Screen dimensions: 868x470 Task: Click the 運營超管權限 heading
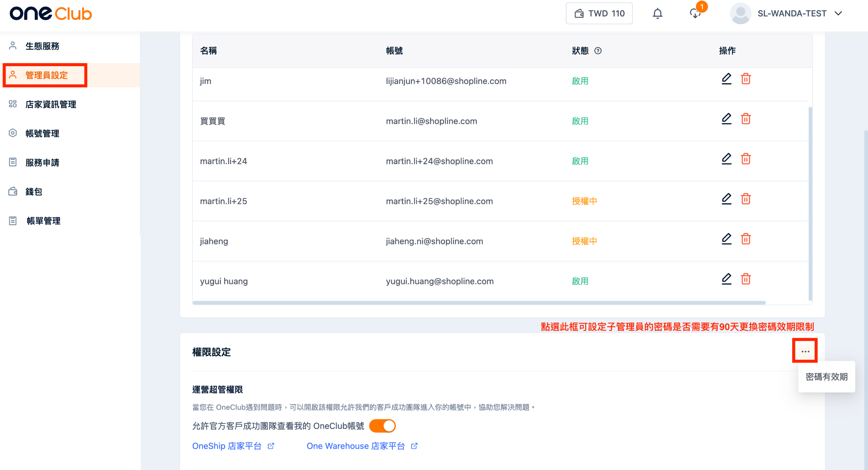(x=218, y=389)
